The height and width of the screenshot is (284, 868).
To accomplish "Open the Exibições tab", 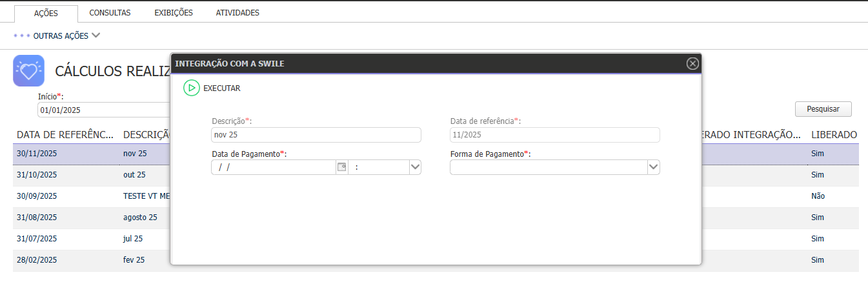I will coord(174,13).
